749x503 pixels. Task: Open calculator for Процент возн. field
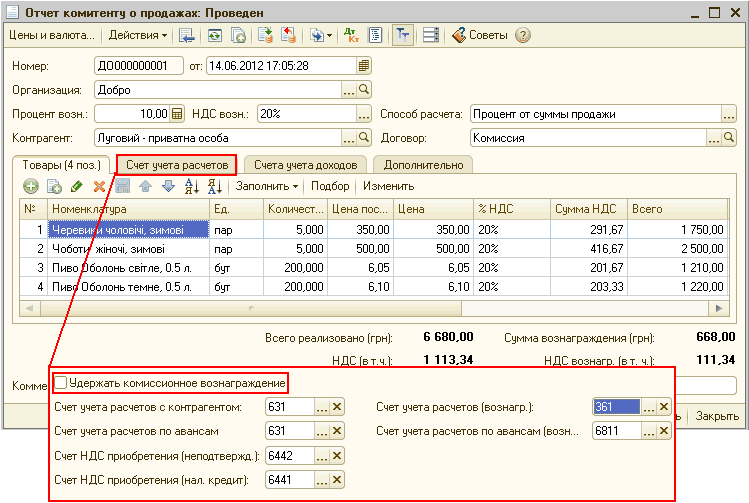click(177, 113)
